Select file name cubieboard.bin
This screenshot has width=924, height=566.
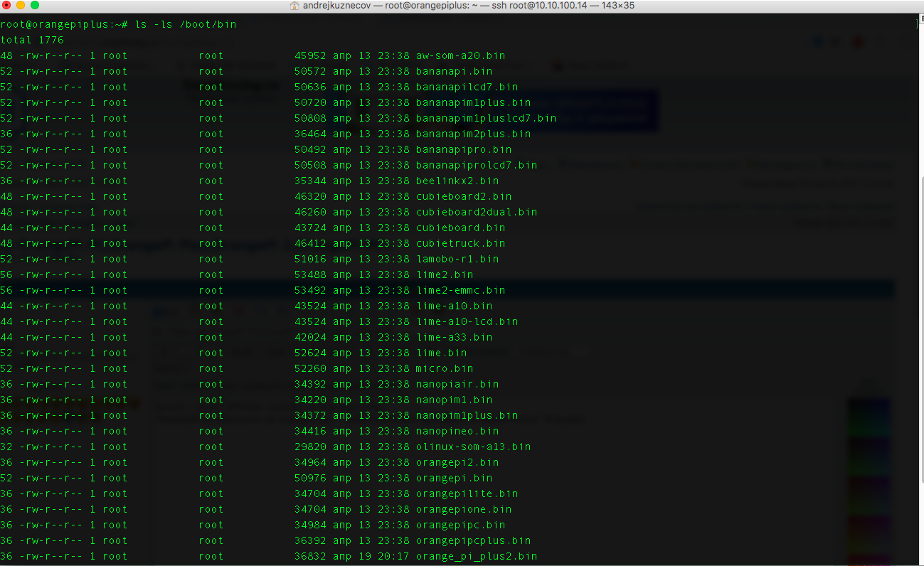pyautogui.click(x=461, y=228)
